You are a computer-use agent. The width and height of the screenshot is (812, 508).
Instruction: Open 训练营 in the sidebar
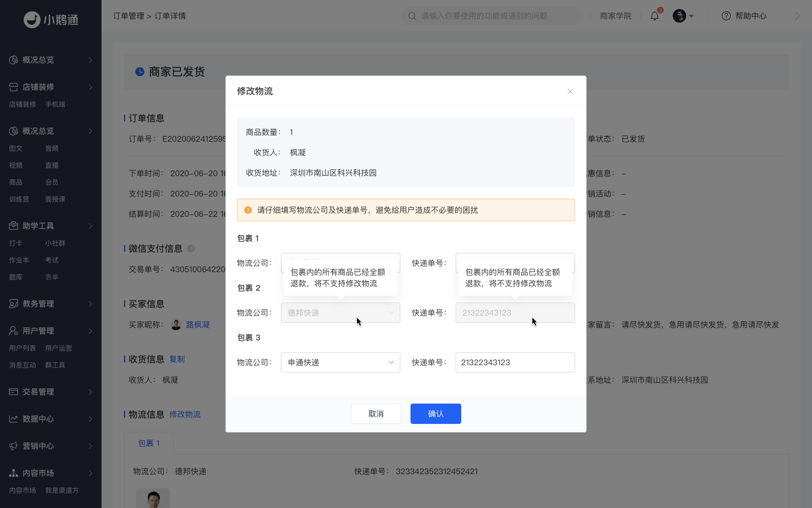click(x=19, y=199)
